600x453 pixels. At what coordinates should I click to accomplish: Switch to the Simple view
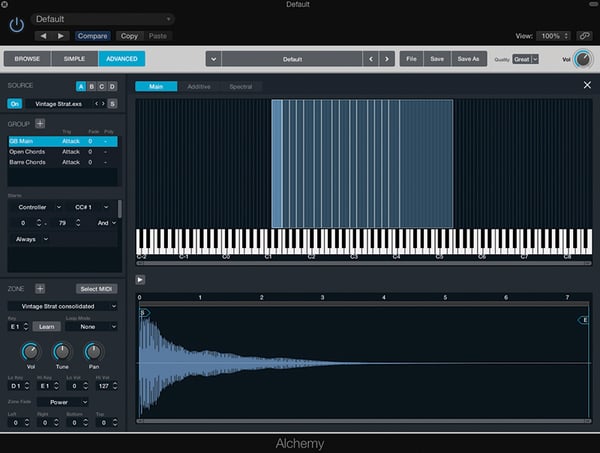[x=74, y=59]
